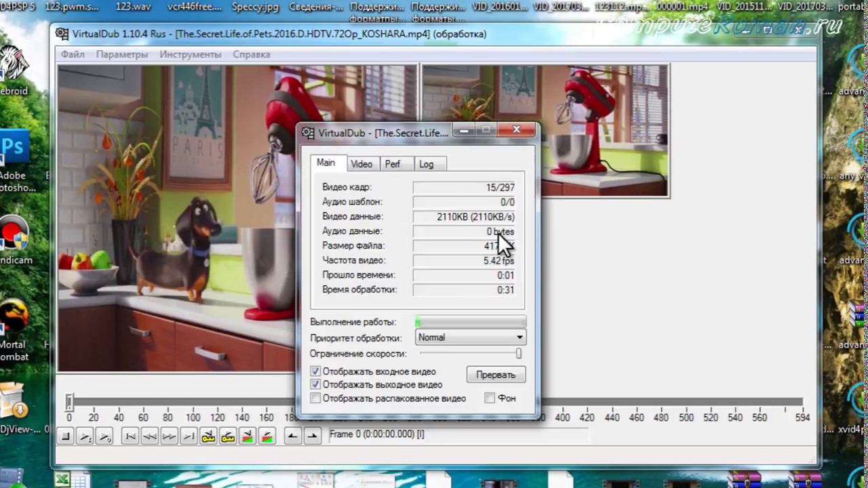Click 'Ограничение скорости' slider handle
This screenshot has height=488, width=868.
[519, 354]
